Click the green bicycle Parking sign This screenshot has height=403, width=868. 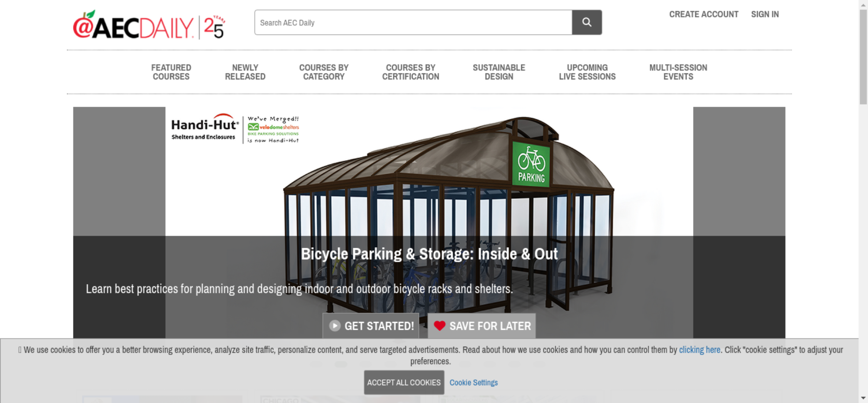pyautogui.click(x=531, y=165)
